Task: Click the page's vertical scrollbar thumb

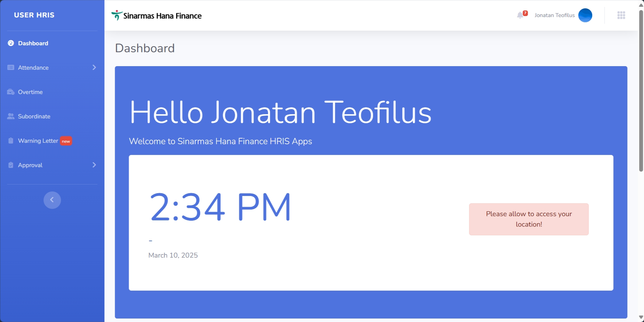Action: pos(641,91)
